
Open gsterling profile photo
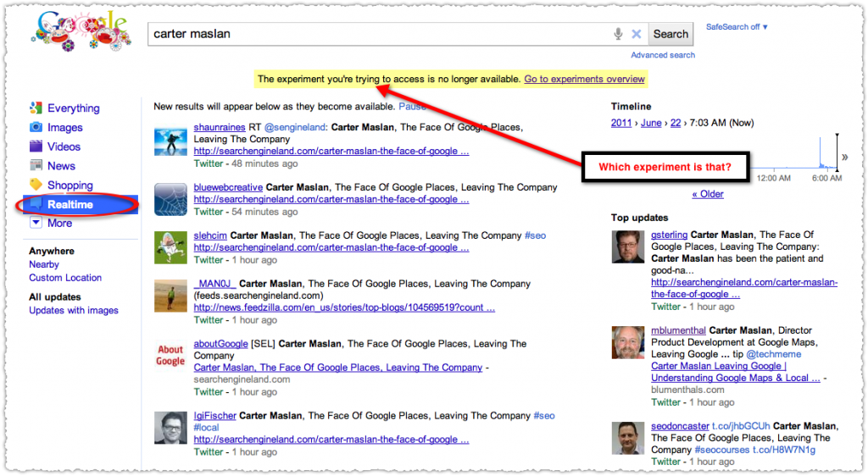(x=628, y=246)
